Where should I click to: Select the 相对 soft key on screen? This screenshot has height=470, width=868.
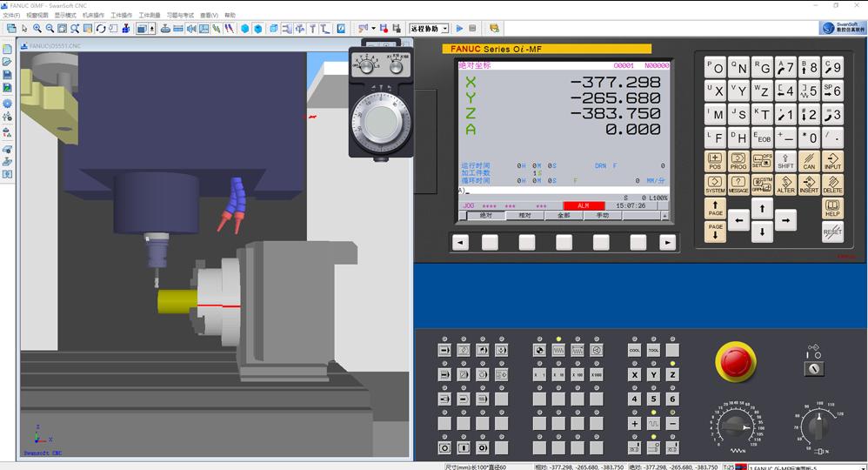click(x=524, y=215)
